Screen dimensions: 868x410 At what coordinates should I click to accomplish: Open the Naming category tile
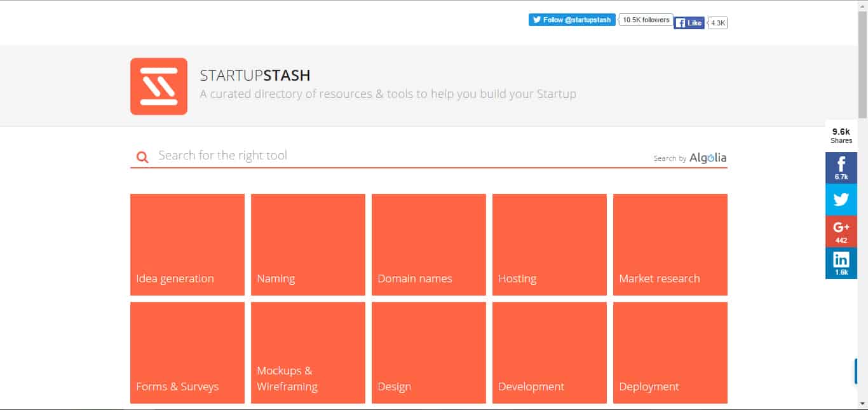click(x=308, y=245)
